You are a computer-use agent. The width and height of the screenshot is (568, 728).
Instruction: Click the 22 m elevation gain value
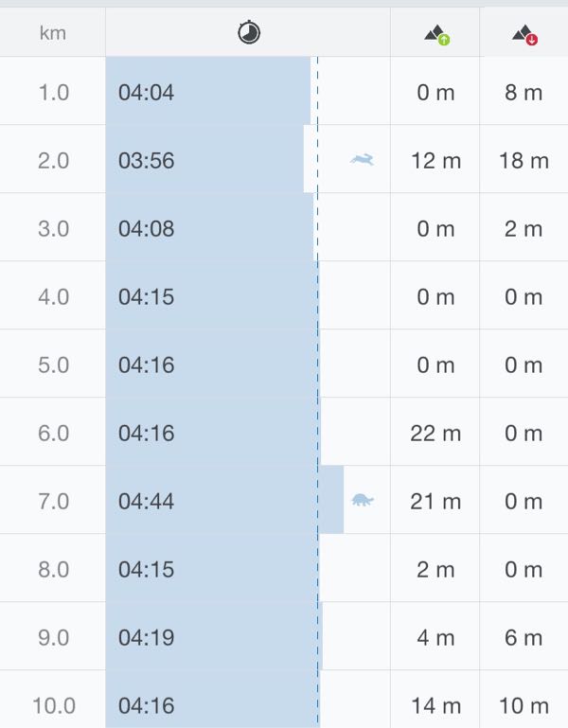(435, 433)
